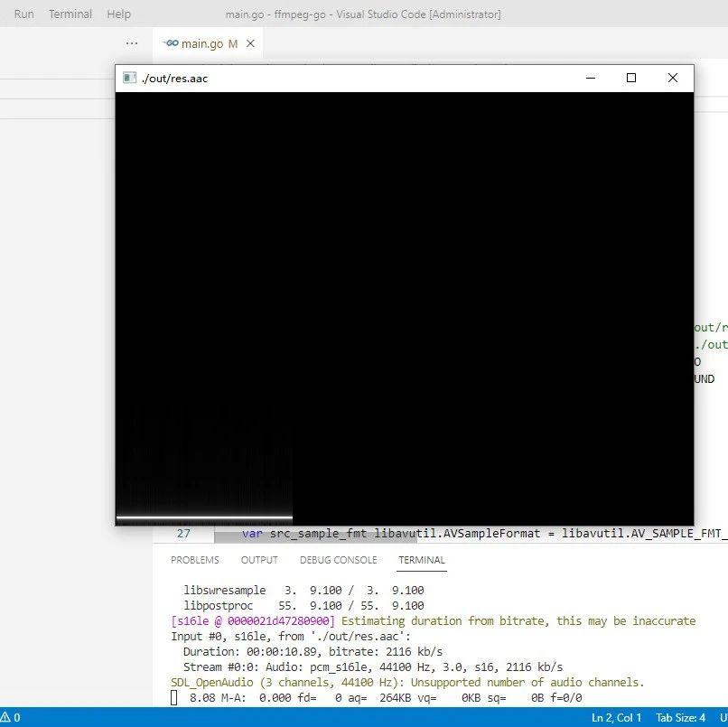Click the Go file icon on main.go tab
The image size is (728, 727).
pyautogui.click(x=171, y=43)
